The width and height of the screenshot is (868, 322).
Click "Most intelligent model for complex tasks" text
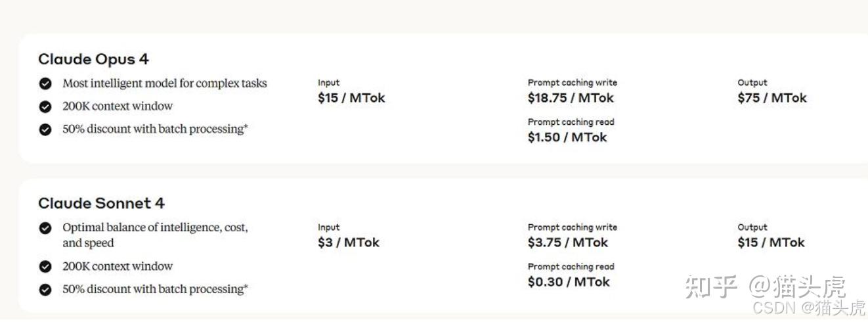[x=165, y=83]
